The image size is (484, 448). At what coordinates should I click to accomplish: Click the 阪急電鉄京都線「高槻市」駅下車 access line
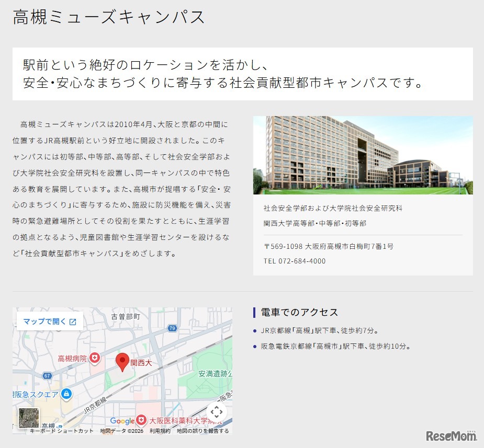click(x=336, y=346)
